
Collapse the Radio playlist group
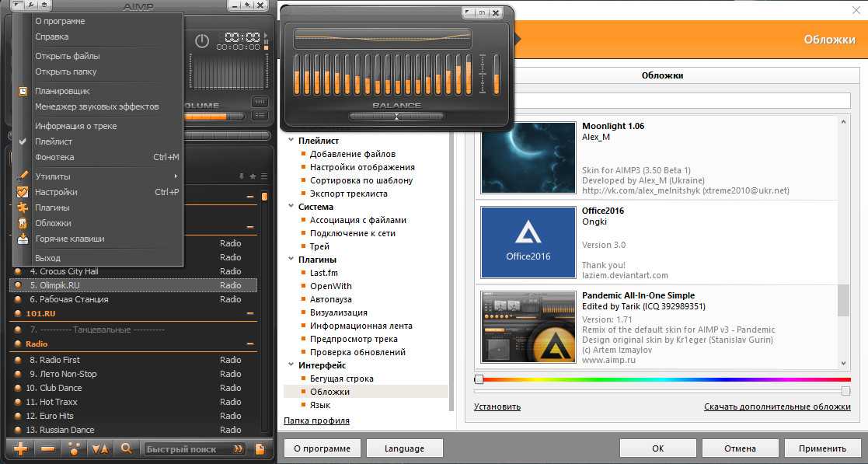pos(250,344)
